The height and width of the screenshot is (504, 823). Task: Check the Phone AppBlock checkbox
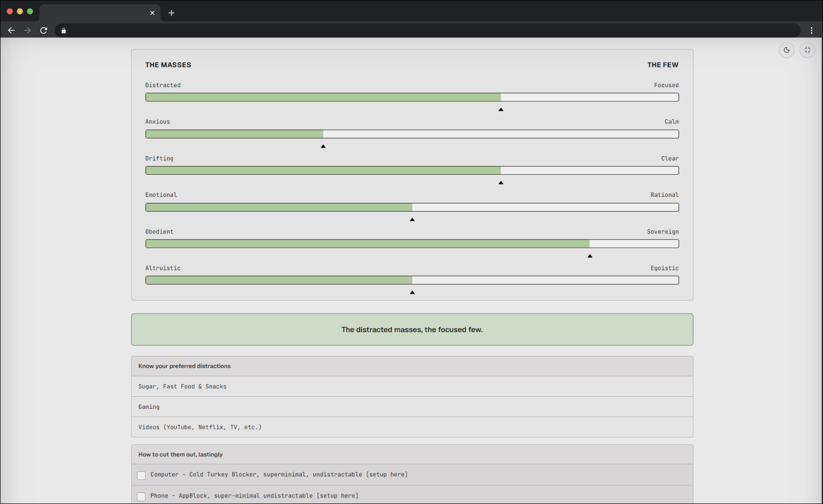(141, 496)
